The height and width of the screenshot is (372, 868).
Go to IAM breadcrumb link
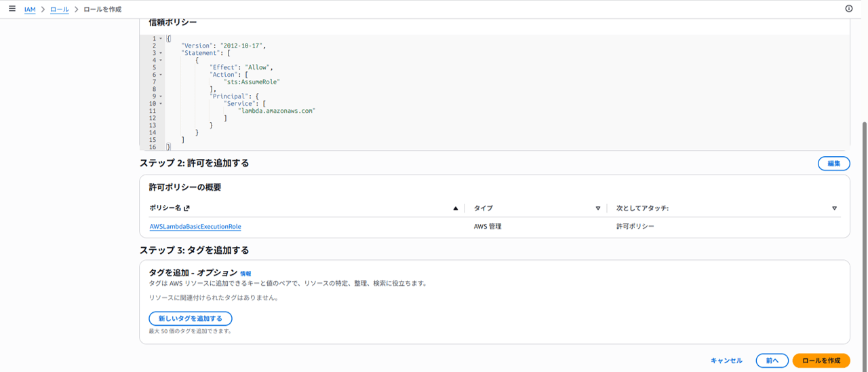(x=30, y=10)
